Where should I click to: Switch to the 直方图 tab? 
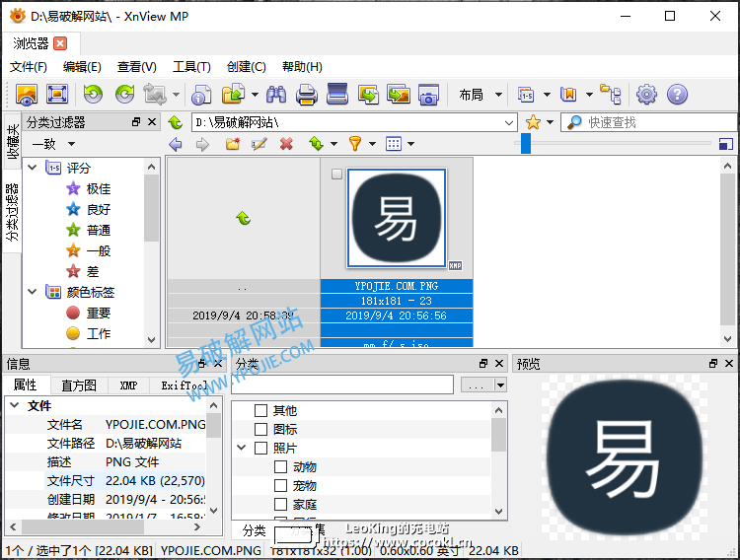(79, 385)
